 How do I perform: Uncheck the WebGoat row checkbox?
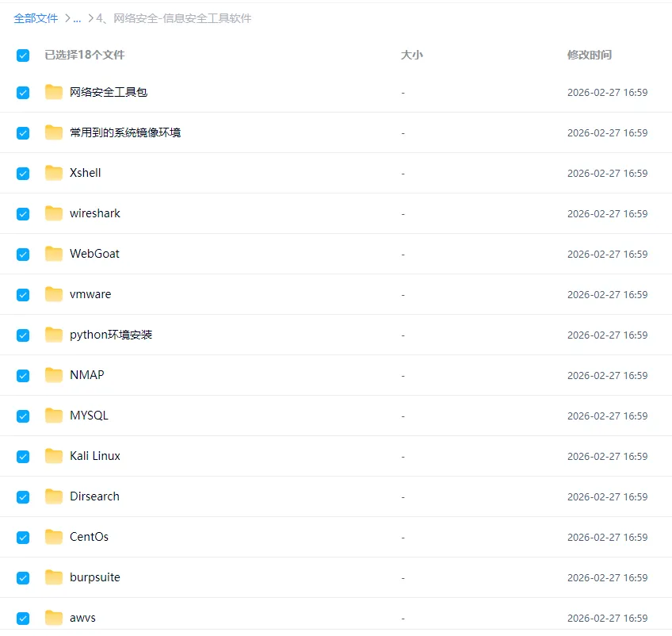tap(23, 255)
